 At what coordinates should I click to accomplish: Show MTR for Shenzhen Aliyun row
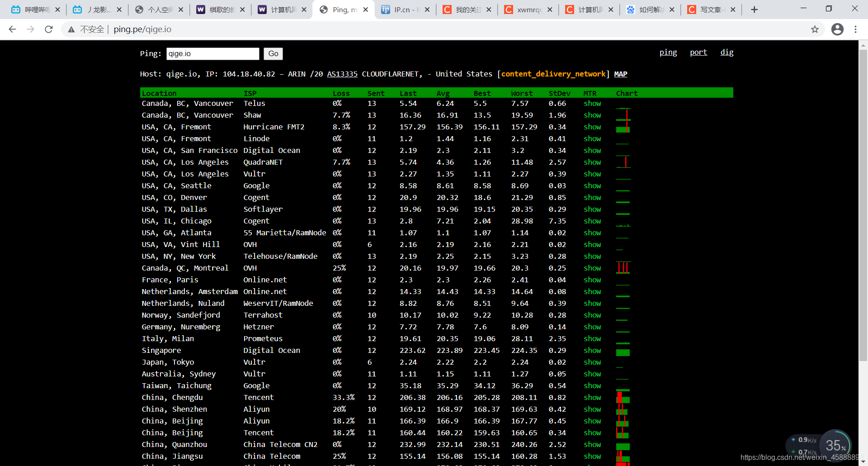[x=592, y=409]
